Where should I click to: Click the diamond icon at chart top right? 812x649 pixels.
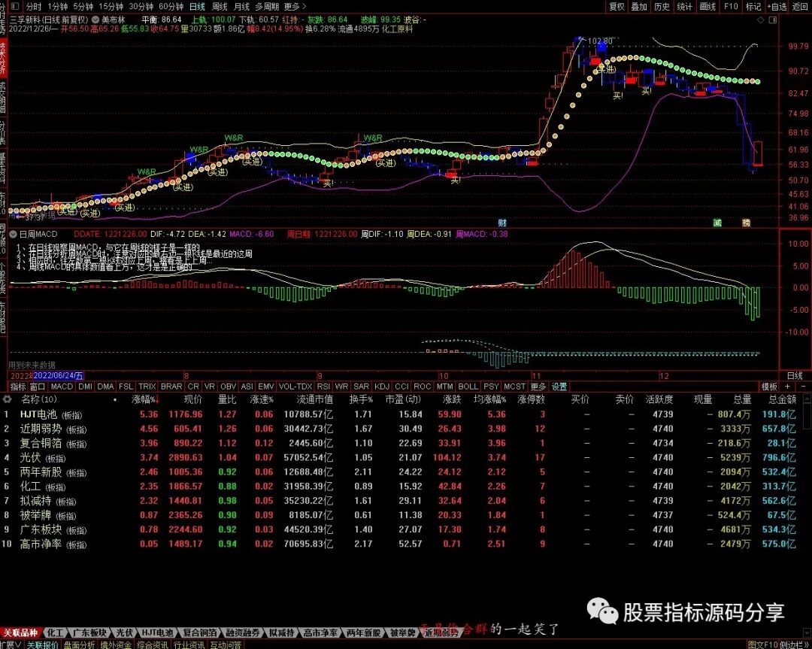761,20
